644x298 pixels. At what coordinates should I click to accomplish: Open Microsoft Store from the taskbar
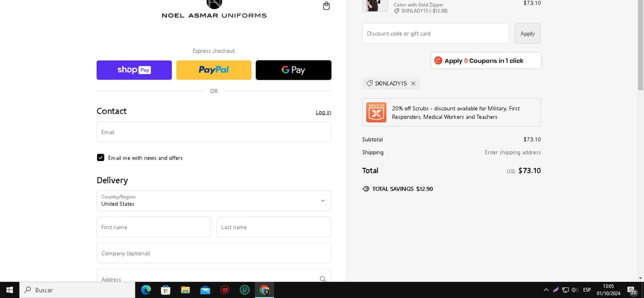[166, 290]
